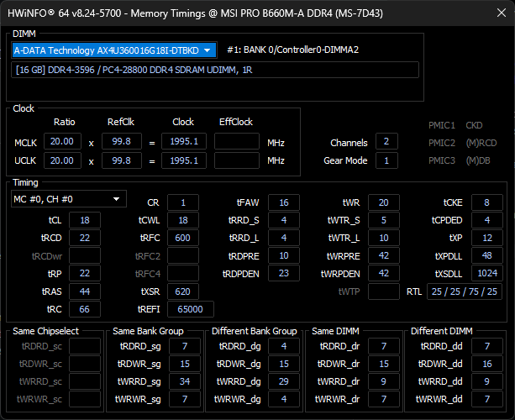Viewport: 515px width, 420px height.
Task: Click the tRDRD_sg value field
Action: (x=185, y=346)
